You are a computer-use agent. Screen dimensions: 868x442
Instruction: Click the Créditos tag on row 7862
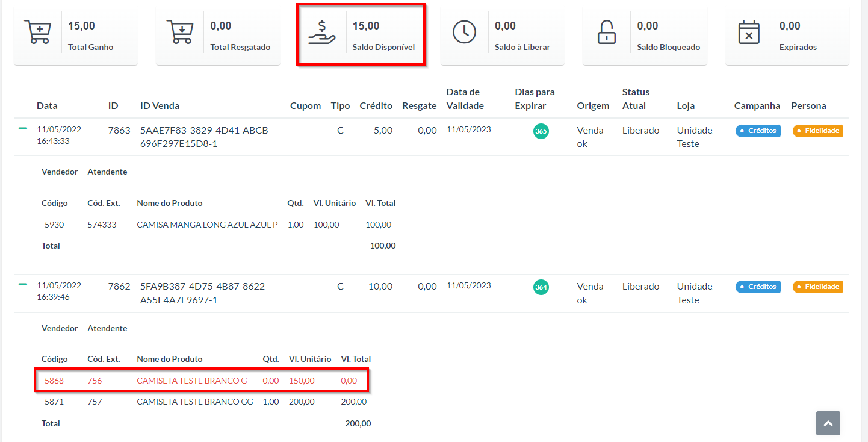tap(758, 287)
